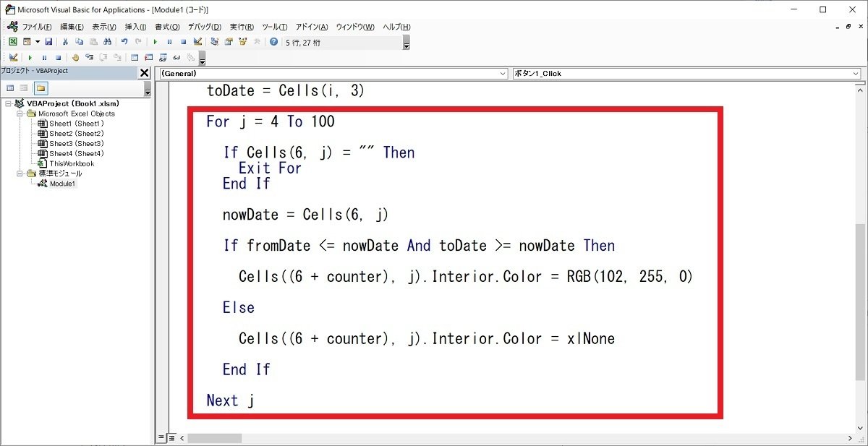Click the Redo toolbar icon

point(138,42)
